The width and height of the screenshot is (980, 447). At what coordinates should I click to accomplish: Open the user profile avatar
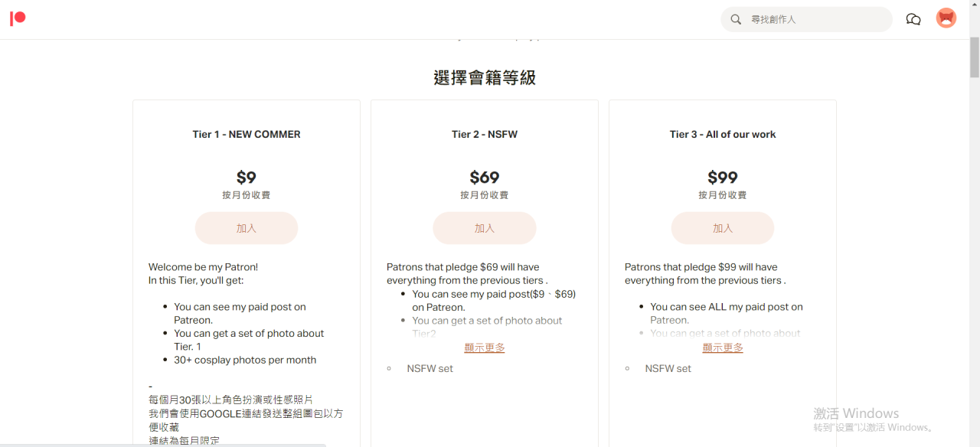pyautogui.click(x=946, y=18)
